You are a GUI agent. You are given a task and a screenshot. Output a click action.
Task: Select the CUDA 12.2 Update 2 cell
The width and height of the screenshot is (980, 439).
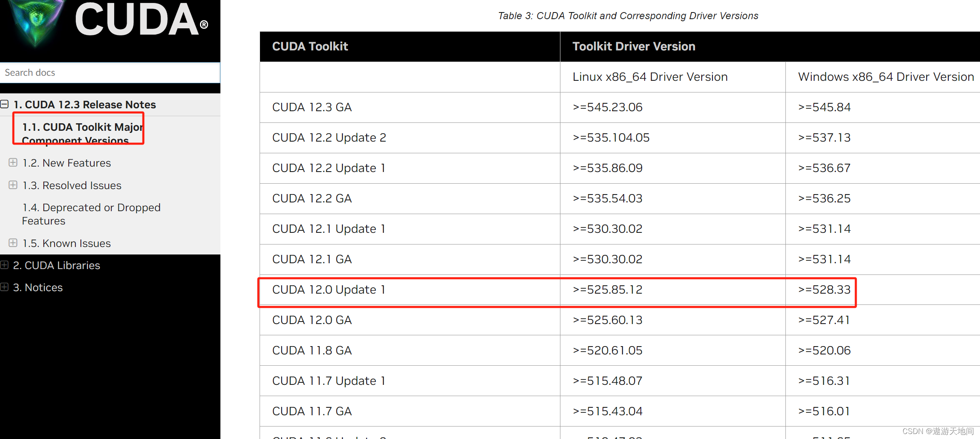point(410,138)
